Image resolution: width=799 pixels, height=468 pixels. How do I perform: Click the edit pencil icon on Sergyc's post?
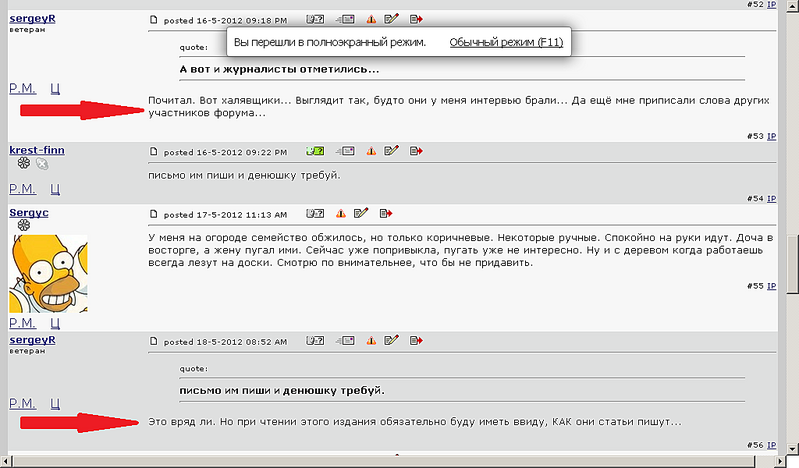coord(362,213)
